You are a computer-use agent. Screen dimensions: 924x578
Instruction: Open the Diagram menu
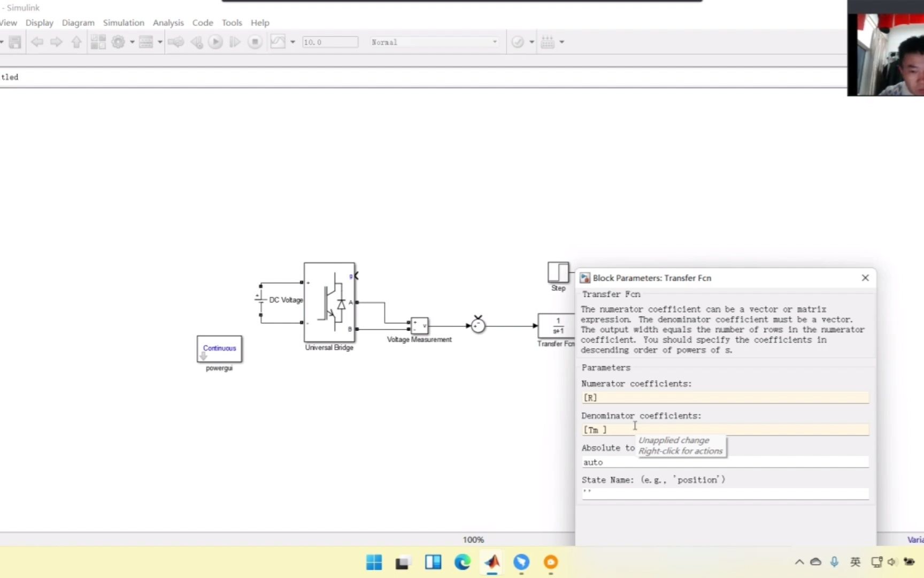click(x=78, y=22)
